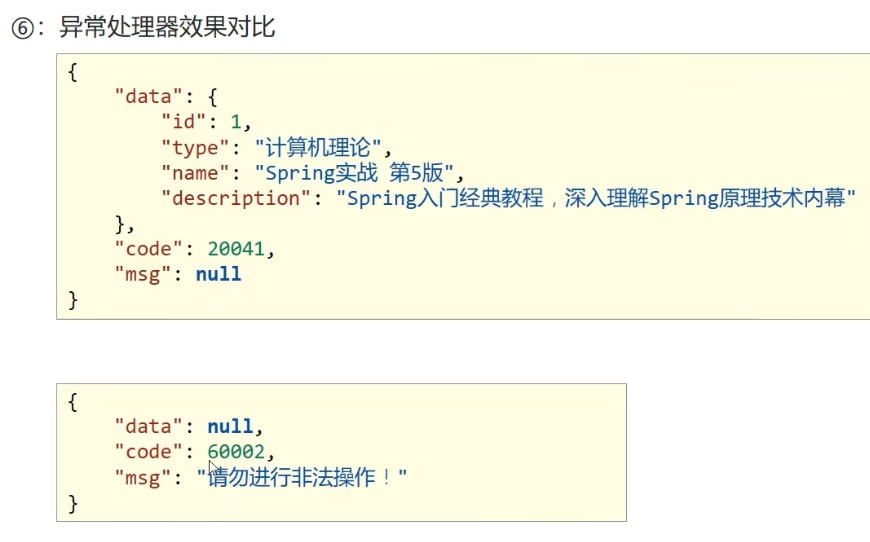Click the message 请勿进行非法操作！
This screenshot has height=542, width=870.
click(302, 477)
